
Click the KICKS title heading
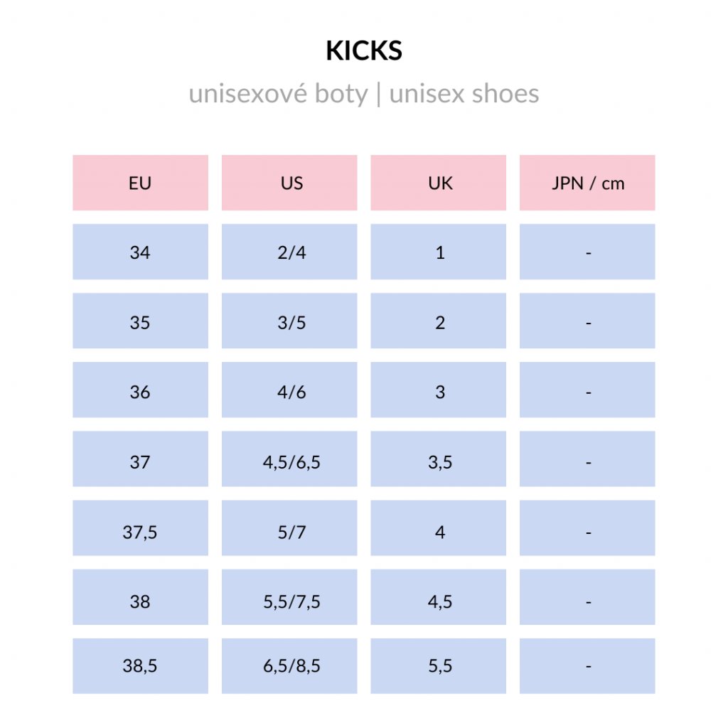tap(364, 51)
